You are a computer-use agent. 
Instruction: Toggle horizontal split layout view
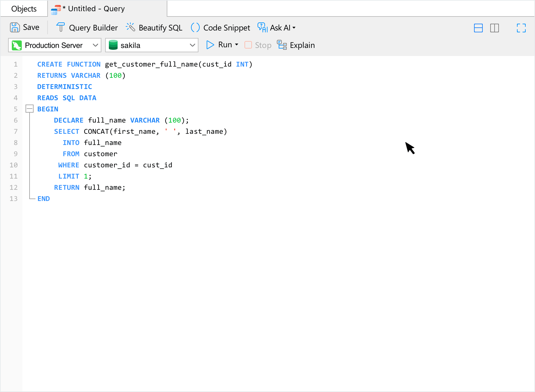[478, 28]
